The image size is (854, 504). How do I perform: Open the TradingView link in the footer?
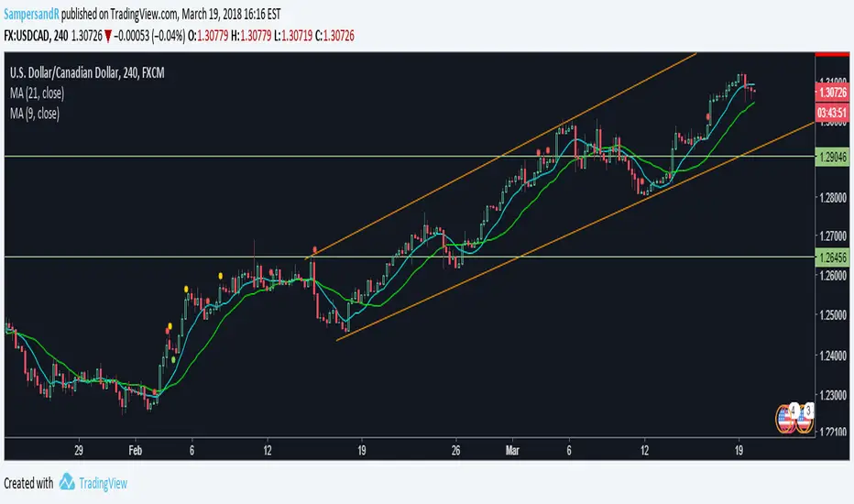pos(103,483)
